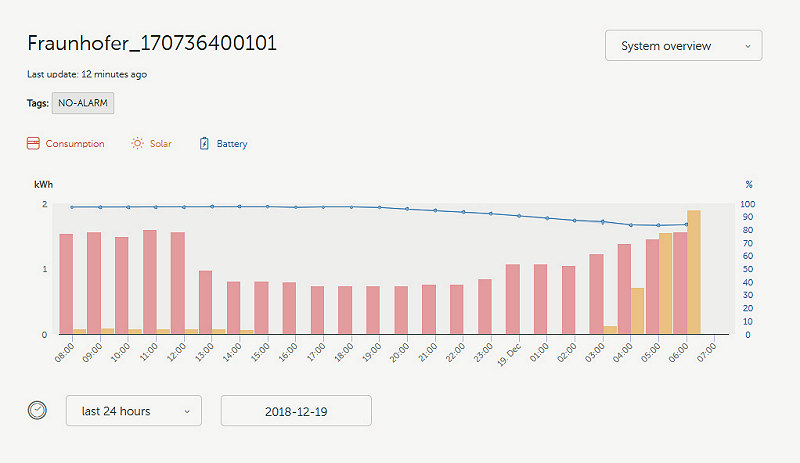Click the NO-ALARM tag
This screenshot has width=800, height=463.
[83, 102]
